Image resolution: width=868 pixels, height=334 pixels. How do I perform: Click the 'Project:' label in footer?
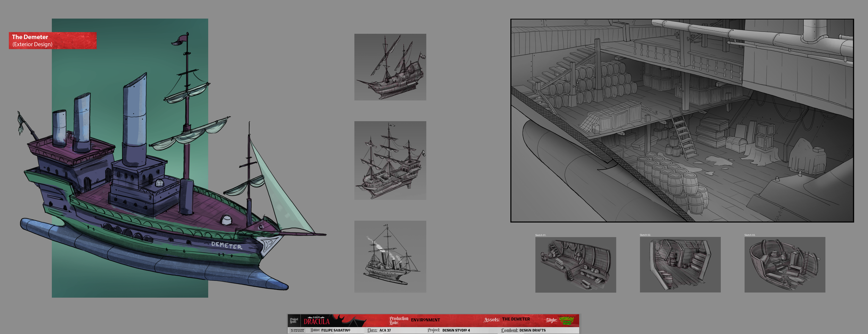(x=434, y=330)
